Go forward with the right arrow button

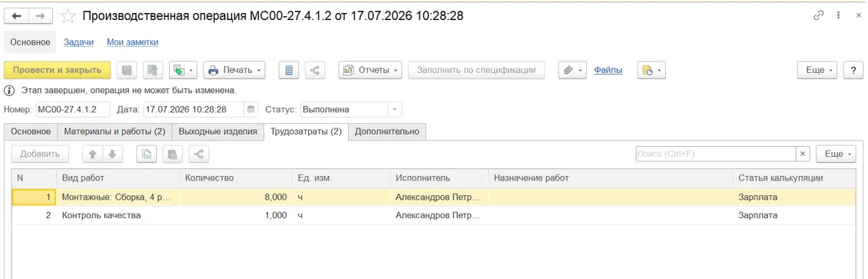pyautogui.click(x=40, y=16)
